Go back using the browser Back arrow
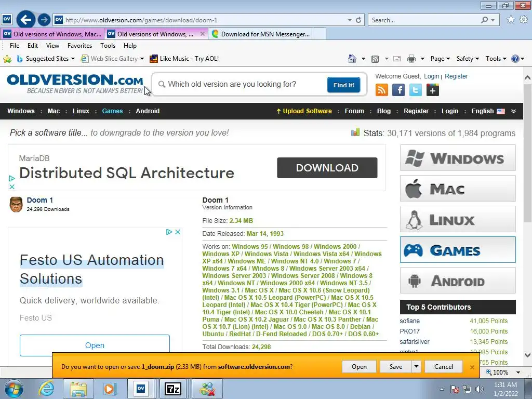This screenshot has width=532, height=399. (x=26, y=20)
